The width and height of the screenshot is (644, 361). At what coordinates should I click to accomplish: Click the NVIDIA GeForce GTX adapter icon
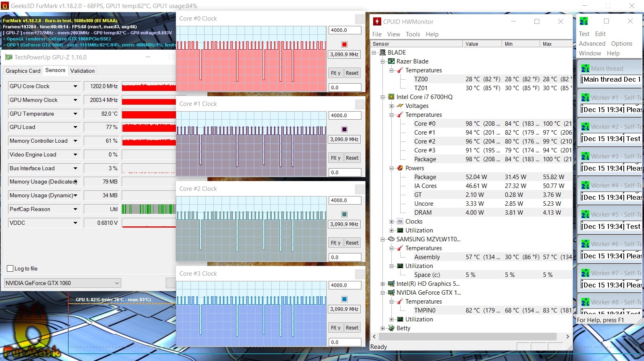coord(391,293)
